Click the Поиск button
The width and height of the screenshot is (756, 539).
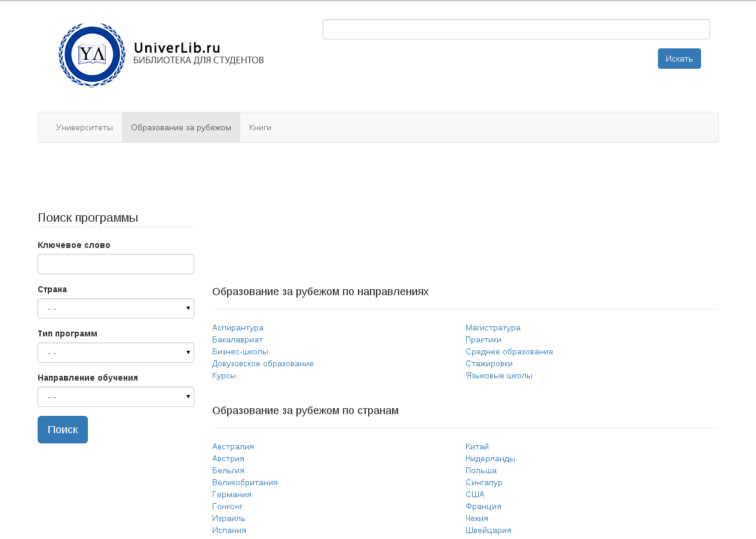pos(63,430)
